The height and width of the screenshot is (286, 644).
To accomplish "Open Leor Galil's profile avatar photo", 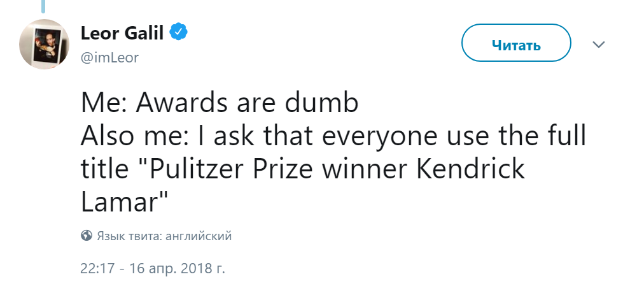I will pos(45,44).
